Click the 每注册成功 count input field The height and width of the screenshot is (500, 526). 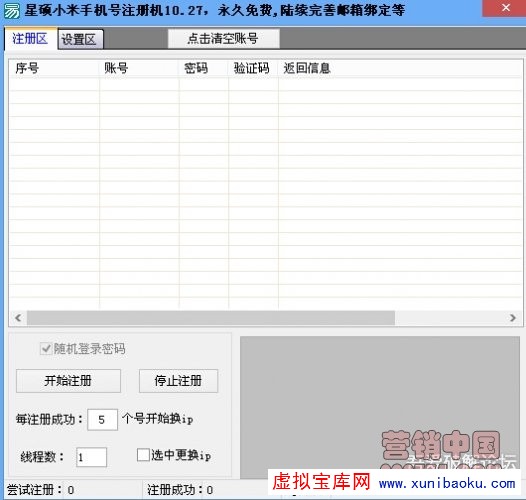[x=102, y=419]
